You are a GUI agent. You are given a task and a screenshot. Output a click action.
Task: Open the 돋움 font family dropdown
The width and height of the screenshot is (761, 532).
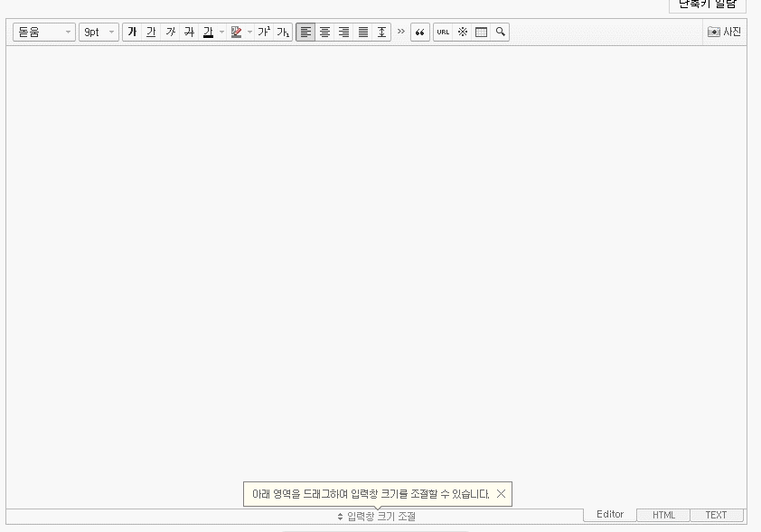[42, 31]
